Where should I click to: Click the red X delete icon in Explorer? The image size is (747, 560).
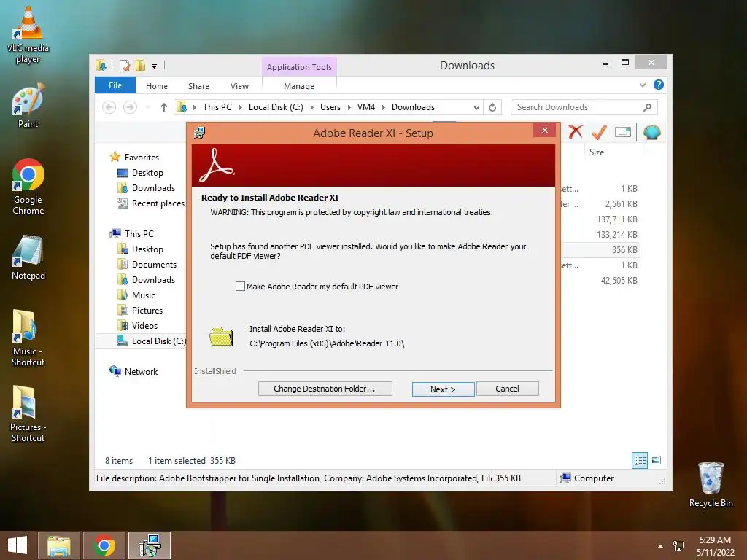[x=576, y=132]
